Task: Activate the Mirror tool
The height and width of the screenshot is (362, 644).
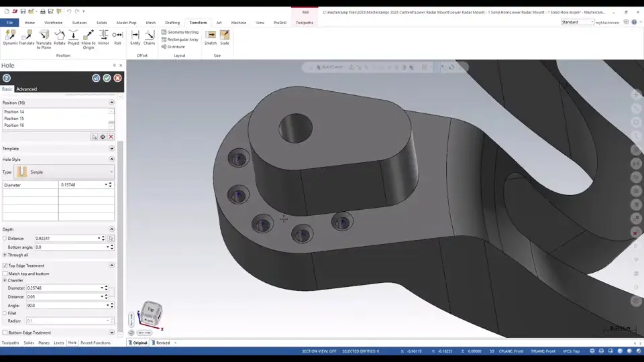Action: (x=103, y=38)
